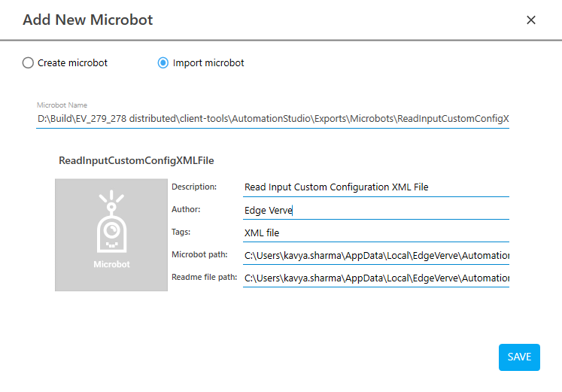Click the Import microbot option label
562x392 pixels.
(208, 63)
